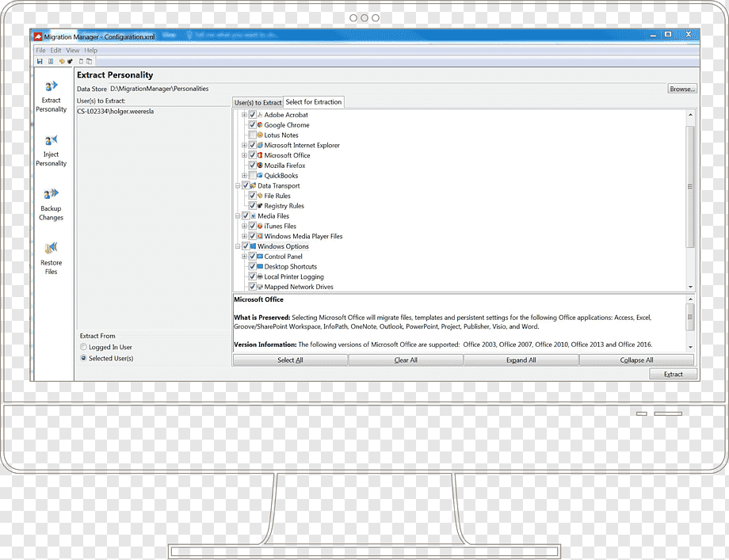Select user CS-L02334\holger.weeresla in the list
Image resolution: width=729 pixels, height=560 pixels.
click(x=116, y=112)
